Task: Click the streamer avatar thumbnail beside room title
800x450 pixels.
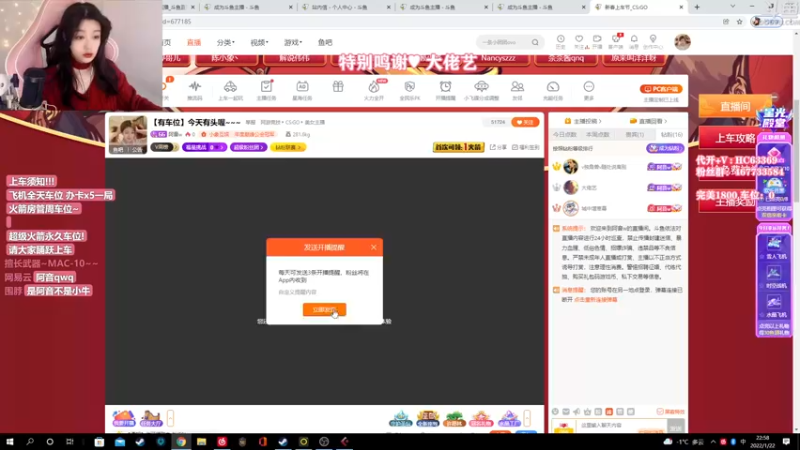Action: click(x=128, y=134)
